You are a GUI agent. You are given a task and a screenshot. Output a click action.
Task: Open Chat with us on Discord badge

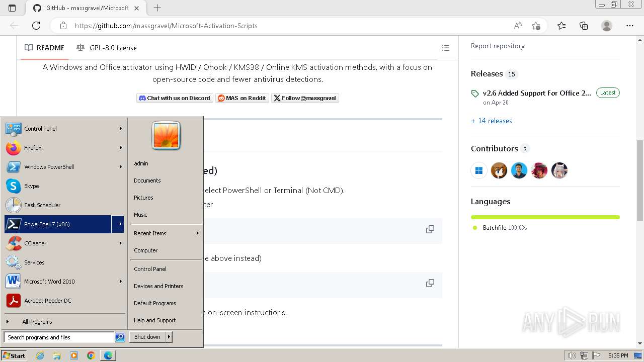pos(175,98)
